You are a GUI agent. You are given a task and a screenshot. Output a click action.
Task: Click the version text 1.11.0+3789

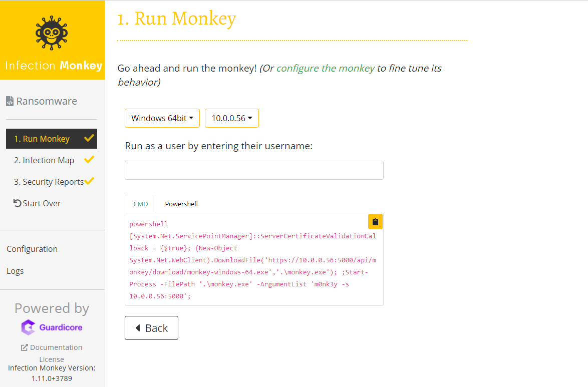coord(52,379)
